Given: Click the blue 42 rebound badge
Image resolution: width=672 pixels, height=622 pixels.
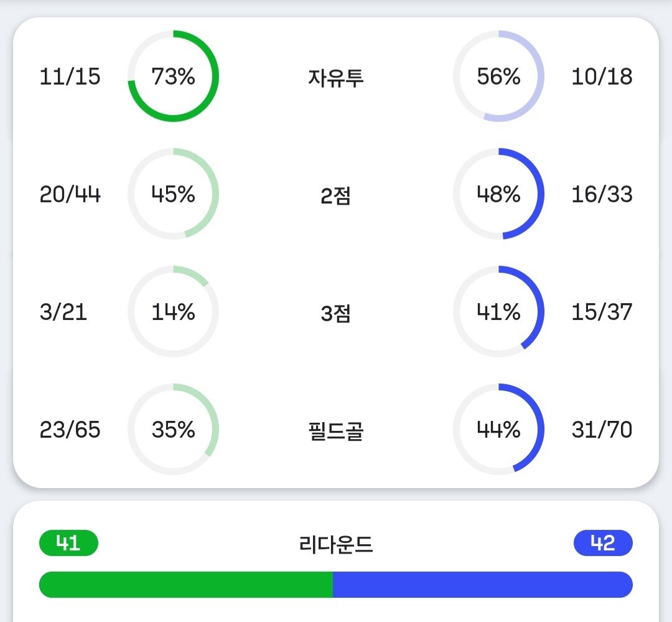Looking at the screenshot, I should (602, 543).
